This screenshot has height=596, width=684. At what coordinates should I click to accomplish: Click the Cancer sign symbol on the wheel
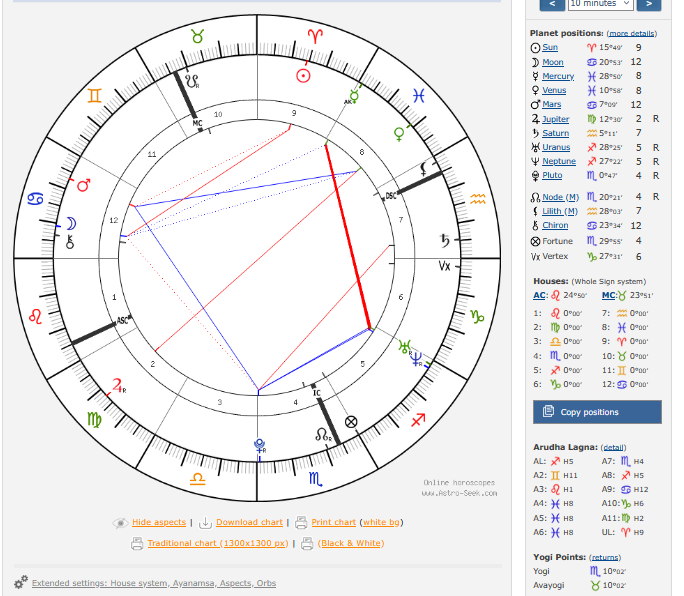pyautogui.click(x=35, y=199)
